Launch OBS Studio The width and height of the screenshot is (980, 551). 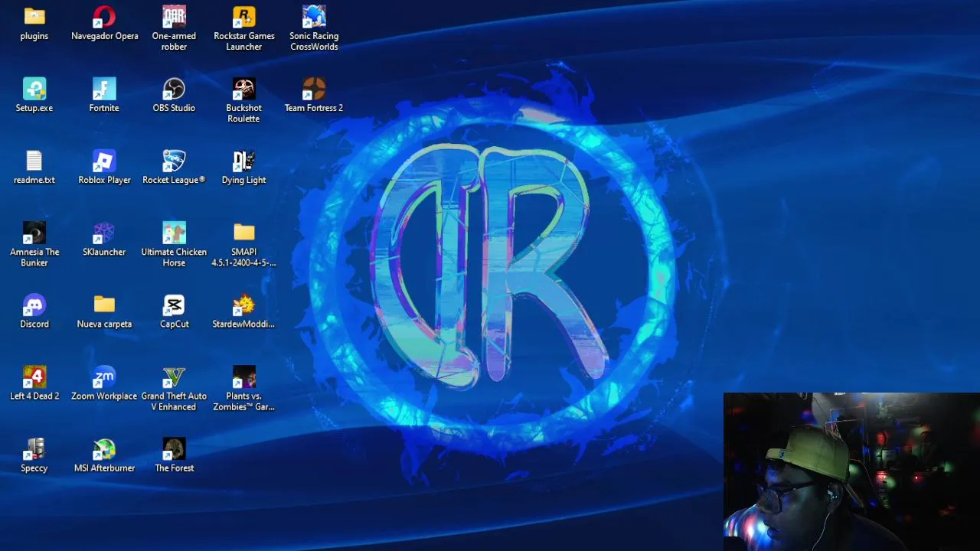pos(174,89)
